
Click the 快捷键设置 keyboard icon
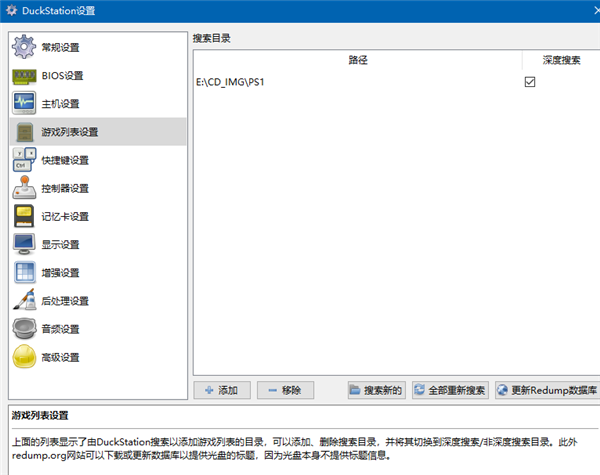25,160
